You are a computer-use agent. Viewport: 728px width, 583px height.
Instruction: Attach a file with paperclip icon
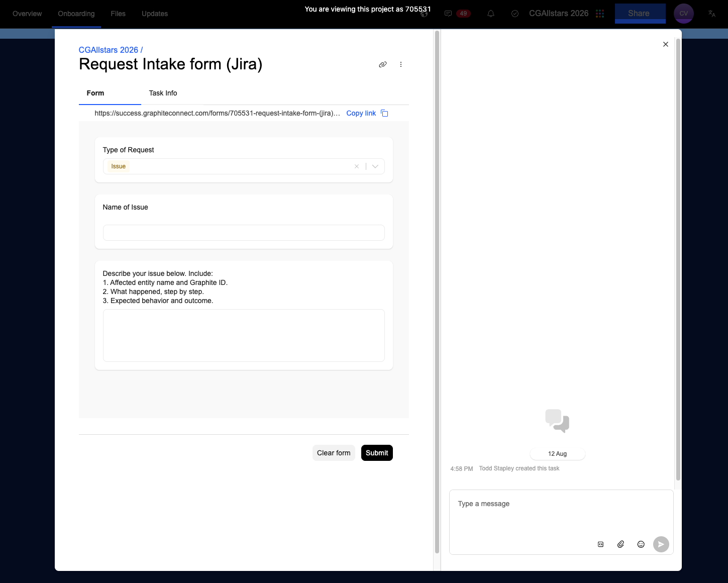tap(621, 544)
